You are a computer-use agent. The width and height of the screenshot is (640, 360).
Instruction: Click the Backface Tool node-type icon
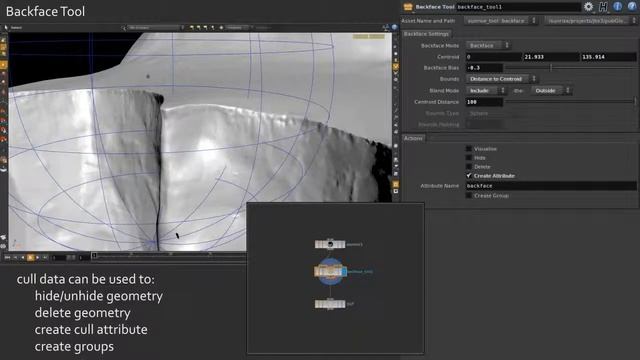[x=408, y=7]
